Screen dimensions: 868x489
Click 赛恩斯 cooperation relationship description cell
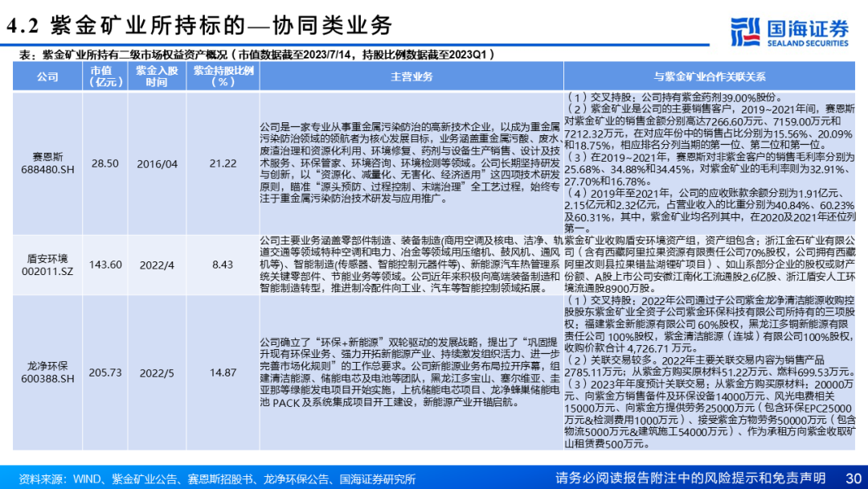pyautogui.click(x=709, y=162)
